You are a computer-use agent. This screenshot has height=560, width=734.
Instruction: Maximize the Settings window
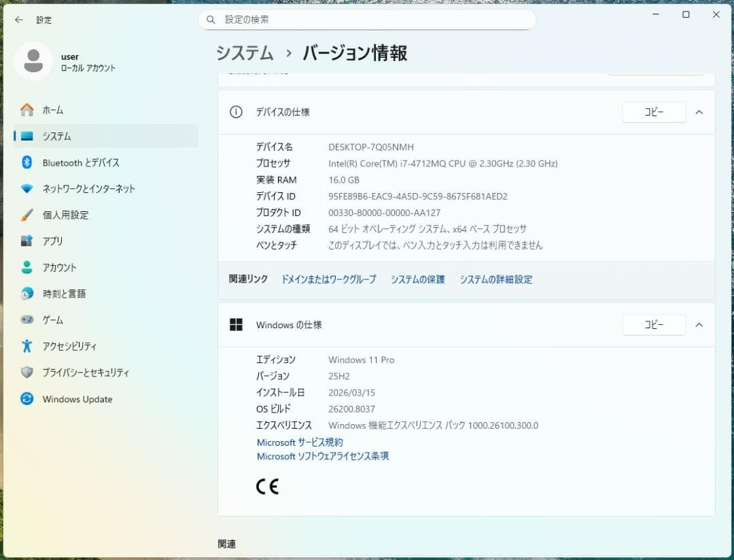pos(686,14)
